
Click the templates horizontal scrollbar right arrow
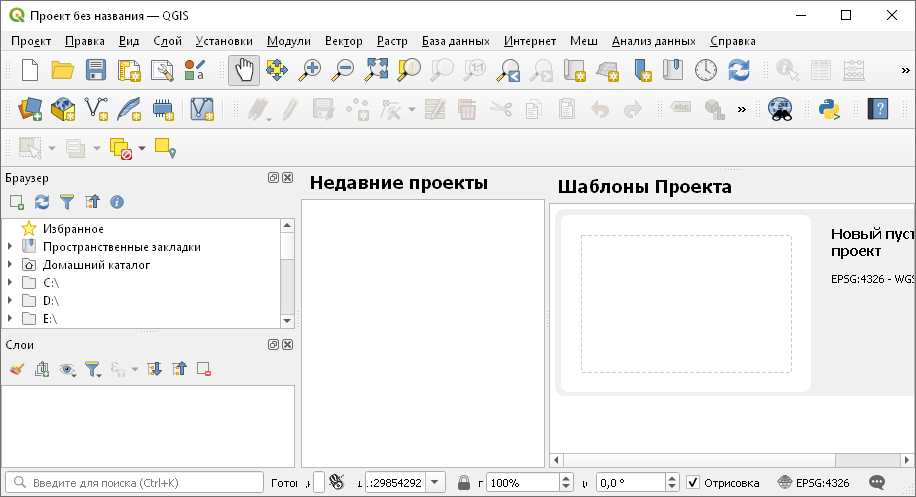906,460
